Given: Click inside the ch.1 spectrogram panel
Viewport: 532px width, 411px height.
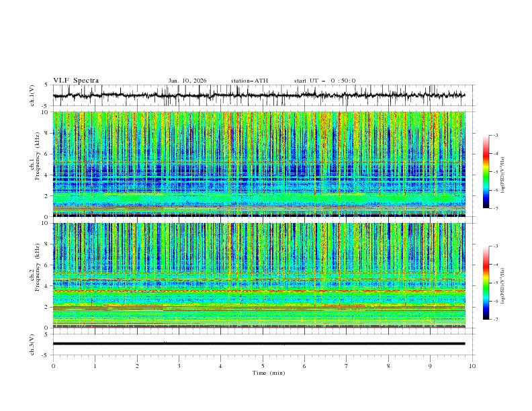Looking at the screenshot, I should pyautogui.click(x=262, y=163).
